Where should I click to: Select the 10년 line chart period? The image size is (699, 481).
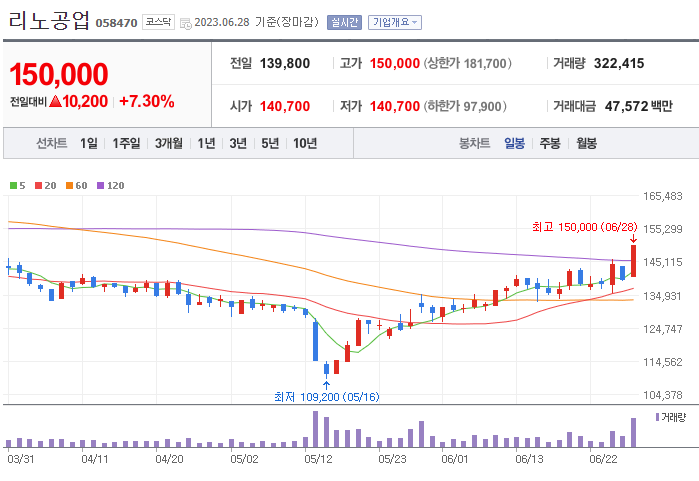coord(305,143)
